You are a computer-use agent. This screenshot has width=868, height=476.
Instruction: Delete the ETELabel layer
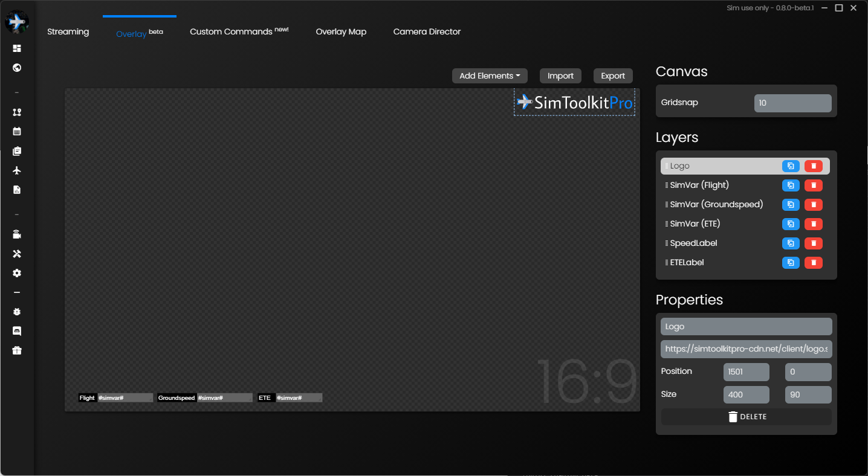(814, 263)
